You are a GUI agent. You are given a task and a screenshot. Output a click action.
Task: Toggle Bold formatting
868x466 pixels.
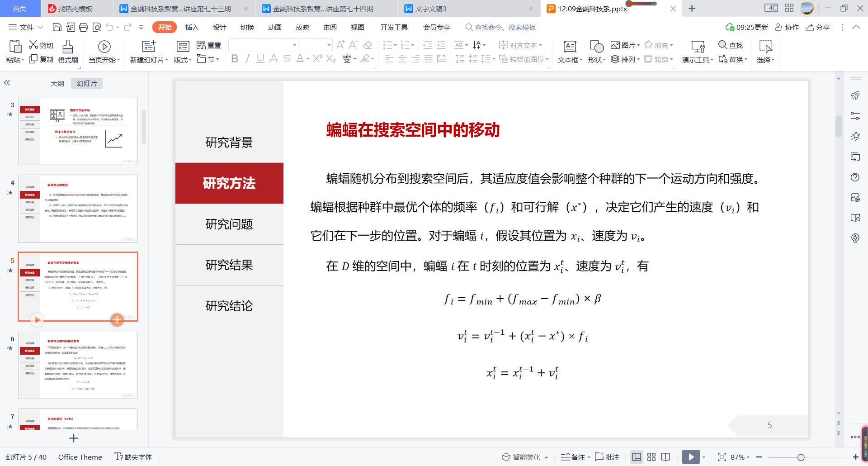(x=235, y=58)
